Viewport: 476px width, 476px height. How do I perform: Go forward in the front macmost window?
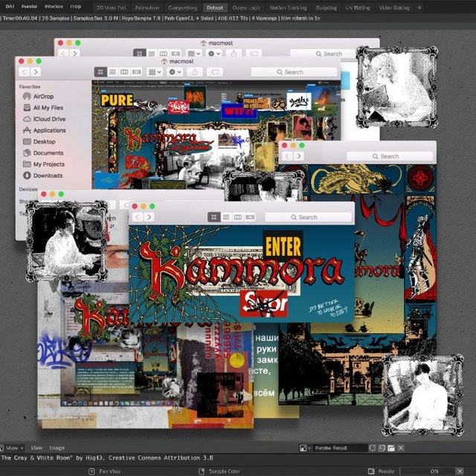pos(36,72)
